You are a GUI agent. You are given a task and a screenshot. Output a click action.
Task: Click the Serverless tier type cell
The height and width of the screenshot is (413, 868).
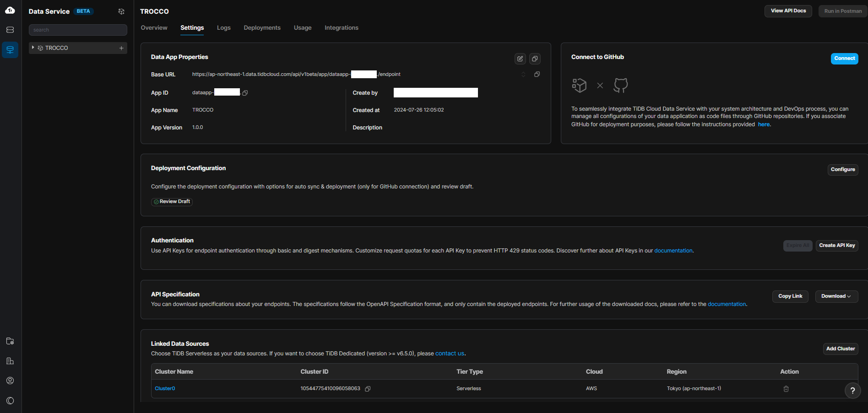[469, 389]
